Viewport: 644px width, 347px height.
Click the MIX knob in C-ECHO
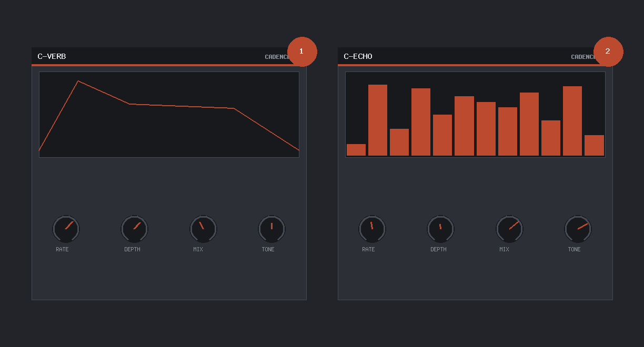(509, 229)
